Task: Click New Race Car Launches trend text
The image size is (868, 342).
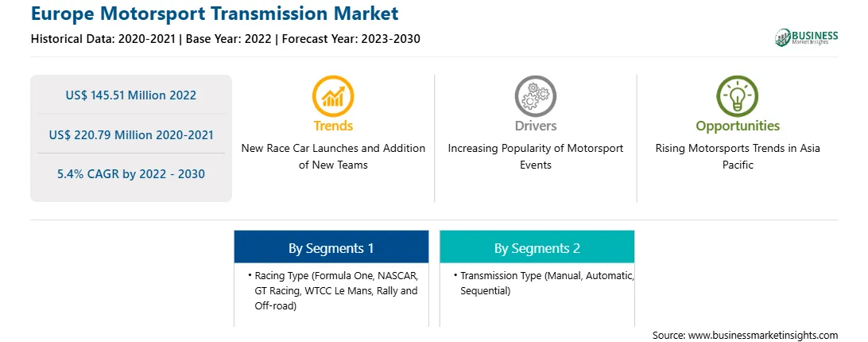Action: (333, 157)
